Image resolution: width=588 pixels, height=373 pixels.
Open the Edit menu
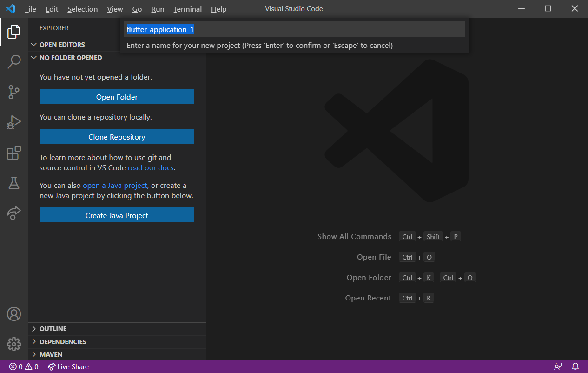52,9
